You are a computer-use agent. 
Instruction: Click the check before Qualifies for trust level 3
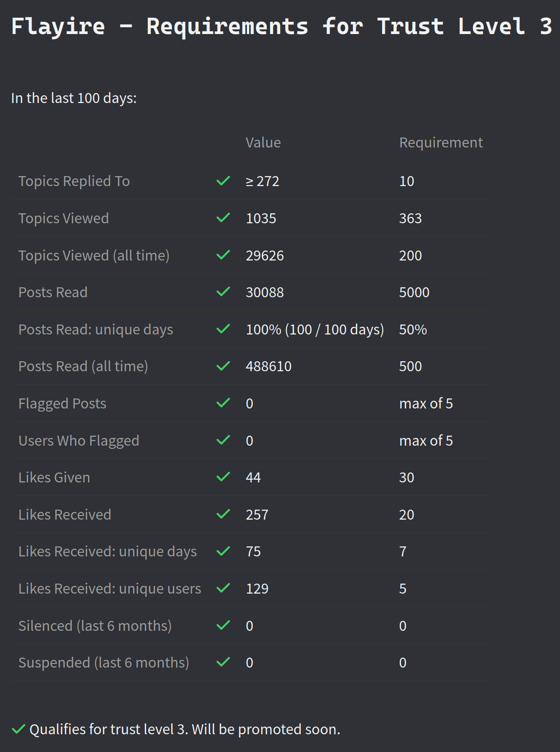pos(19,729)
